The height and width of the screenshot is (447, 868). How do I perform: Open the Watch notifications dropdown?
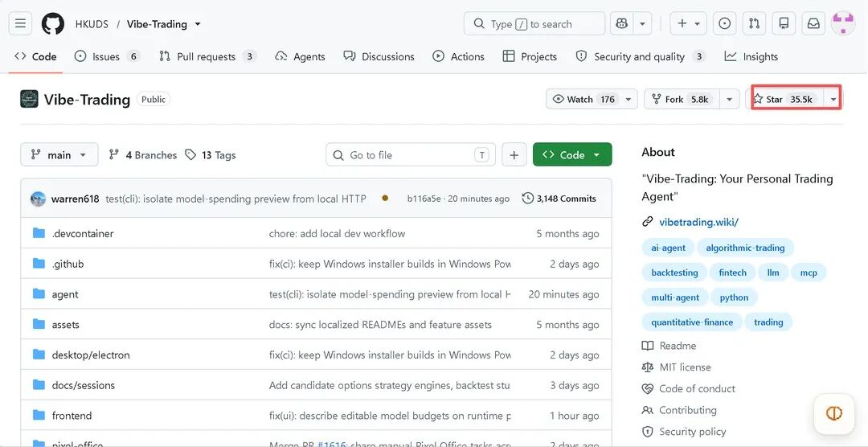(x=592, y=99)
